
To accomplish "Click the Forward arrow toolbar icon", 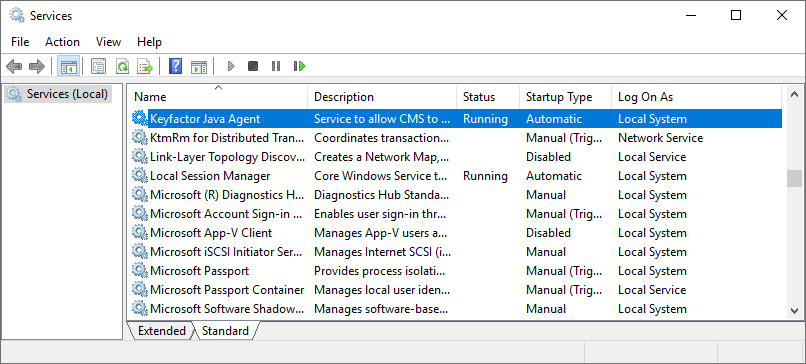I will click(x=37, y=66).
